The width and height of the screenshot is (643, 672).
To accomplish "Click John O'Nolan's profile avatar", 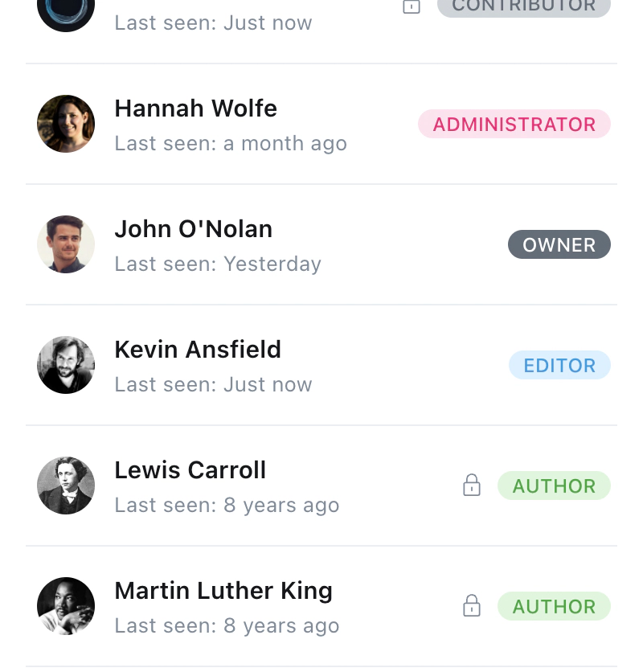I will click(66, 244).
